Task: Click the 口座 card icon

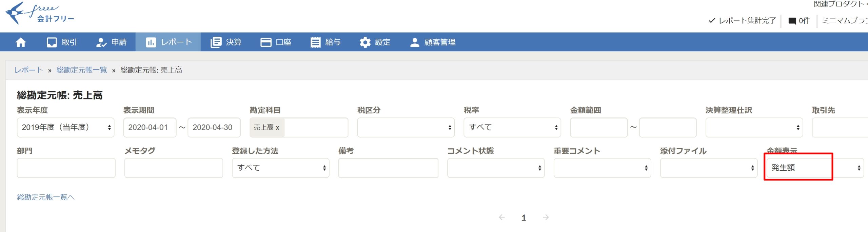Action: tap(266, 42)
